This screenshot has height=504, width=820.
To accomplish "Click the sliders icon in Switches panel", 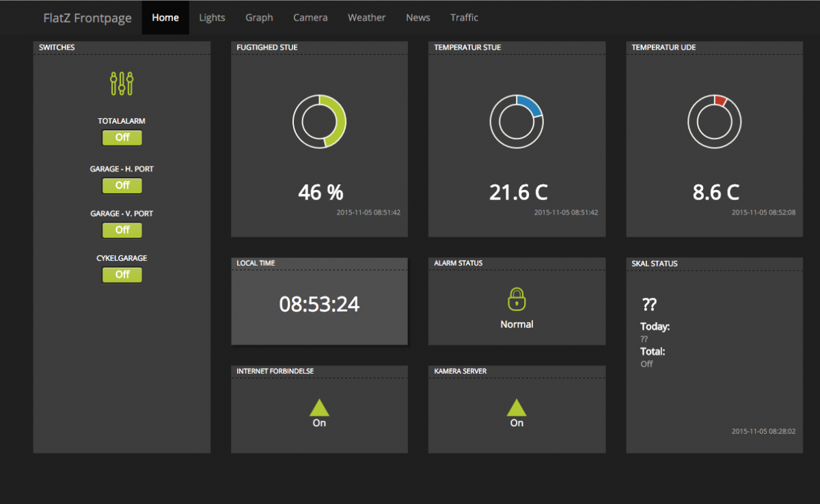I will pyautogui.click(x=122, y=83).
